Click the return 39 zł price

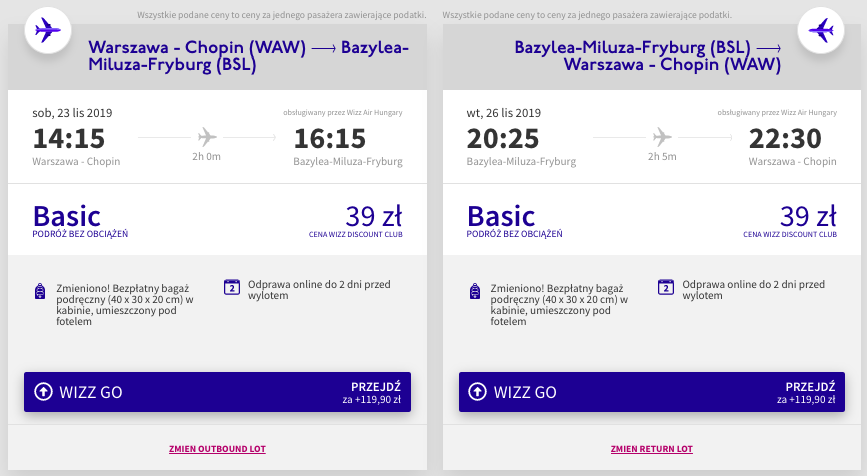[x=808, y=216]
